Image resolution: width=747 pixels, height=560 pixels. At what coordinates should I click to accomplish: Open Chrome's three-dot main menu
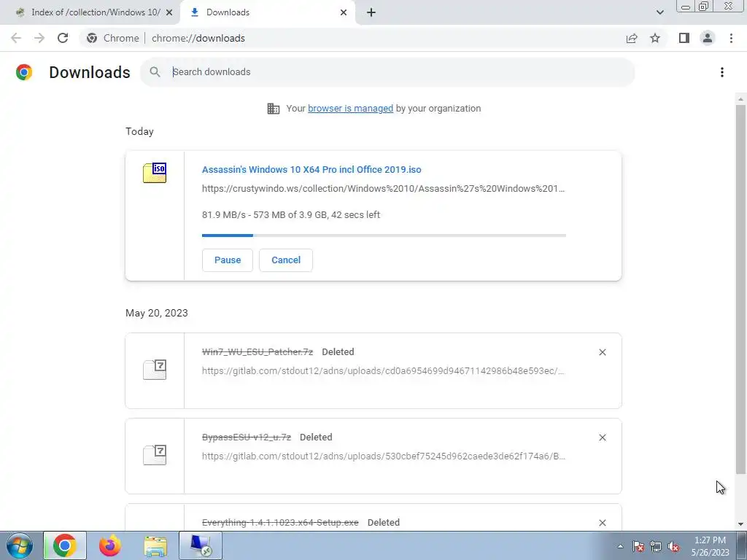point(731,38)
